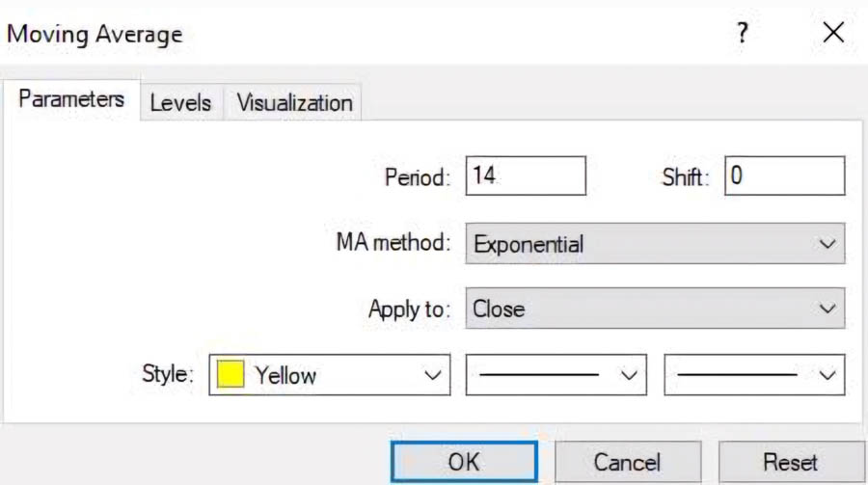This screenshot has height=485, width=868.
Task: Click the color dropdown chevron arrow
Action: coord(432,375)
